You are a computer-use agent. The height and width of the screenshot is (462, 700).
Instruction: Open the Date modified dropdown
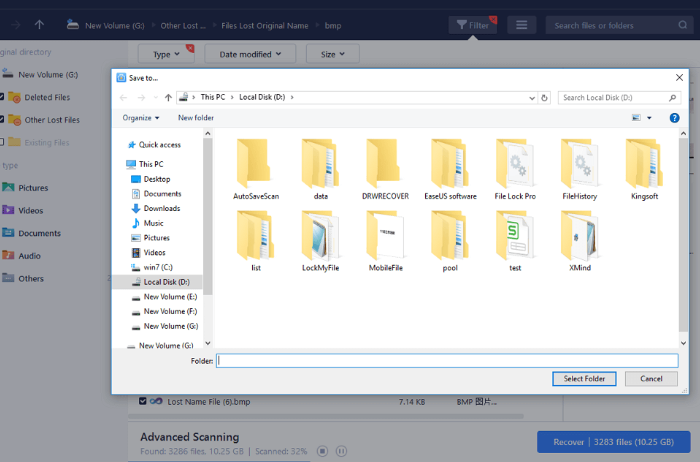tap(250, 54)
